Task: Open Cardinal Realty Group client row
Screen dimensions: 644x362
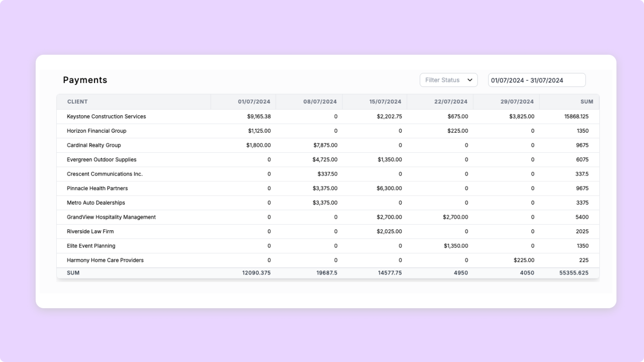Action: tap(94, 145)
